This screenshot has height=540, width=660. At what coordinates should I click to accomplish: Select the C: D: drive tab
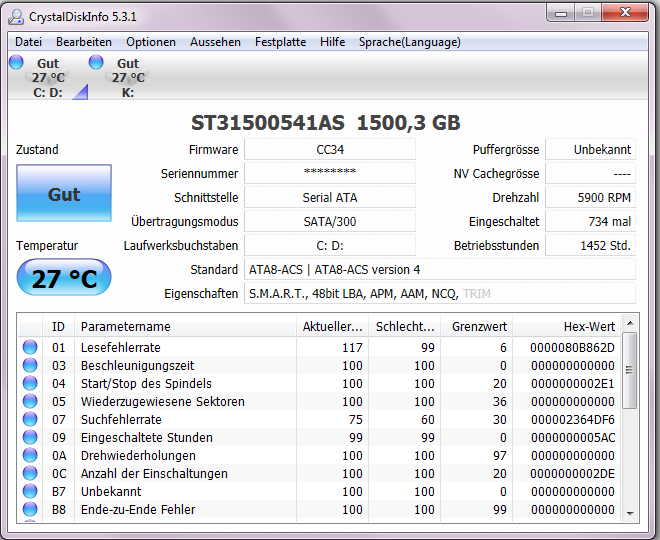[x=48, y=77]
